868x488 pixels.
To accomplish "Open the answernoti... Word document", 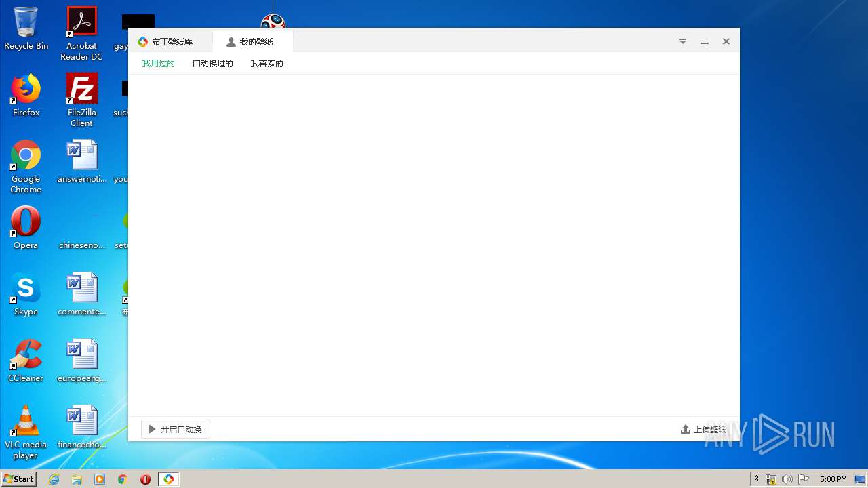I will (x=82, y=161).
